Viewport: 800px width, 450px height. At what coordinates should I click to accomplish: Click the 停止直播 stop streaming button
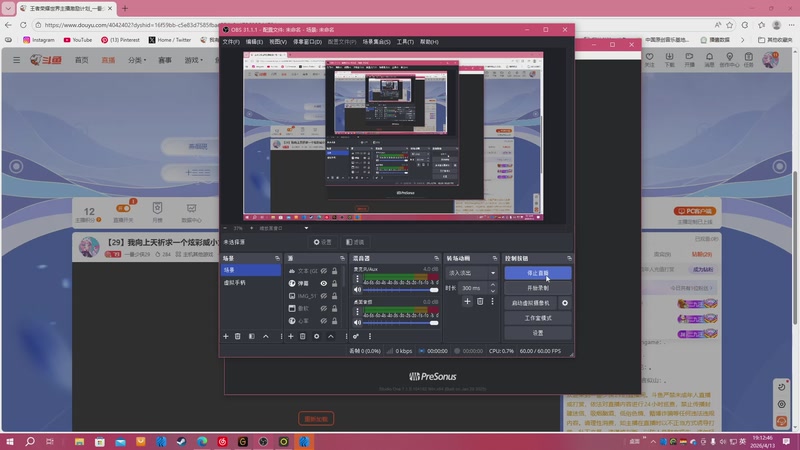[538, 273]
